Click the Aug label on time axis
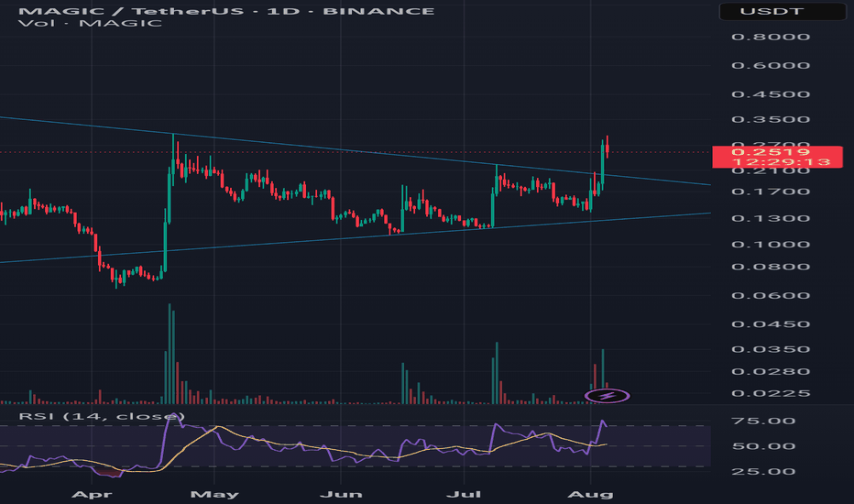This screenshot has height=504, width=854. click(x=590, y=495)
